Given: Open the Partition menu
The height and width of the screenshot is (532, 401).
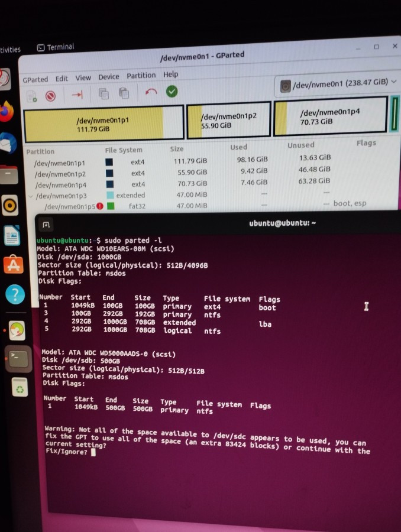Looking at the screenshot, I should click(x=141, y=75).
